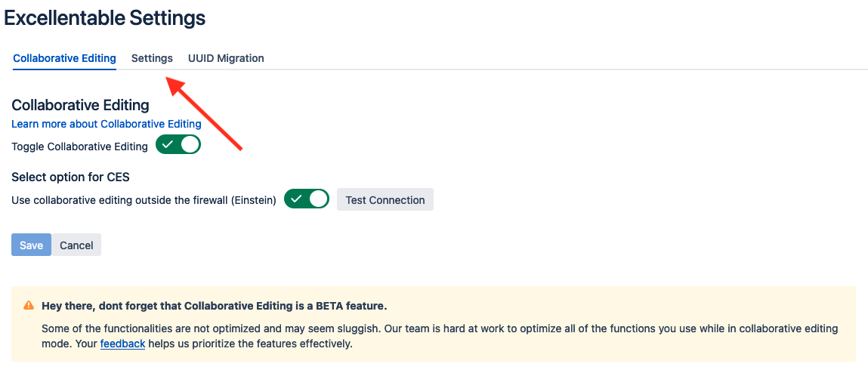Open the UUID Migration tab
The width and height of the screenshot is (868, 370).
226,58
